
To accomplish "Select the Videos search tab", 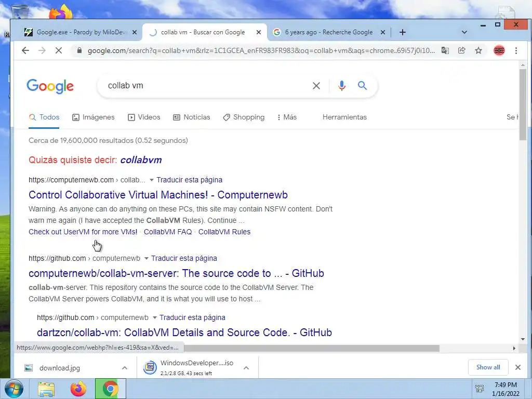I will point(144,117).
